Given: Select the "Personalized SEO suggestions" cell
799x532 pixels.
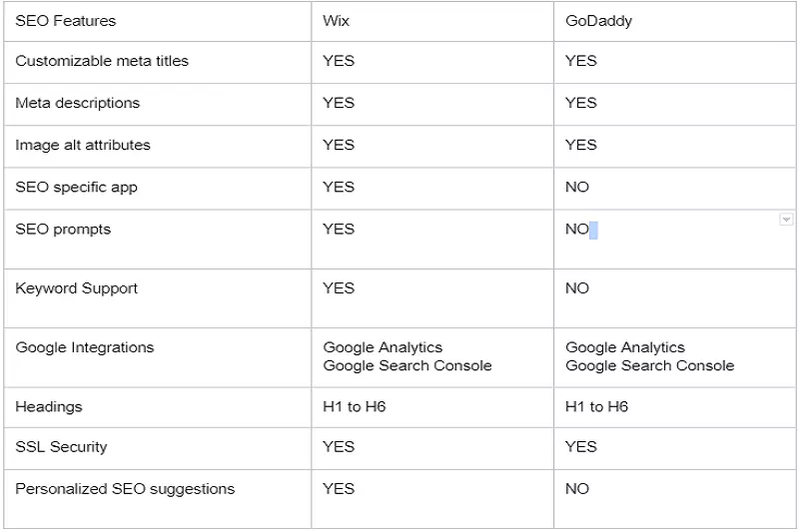Looking at the screenshot, I should point(125,488).
